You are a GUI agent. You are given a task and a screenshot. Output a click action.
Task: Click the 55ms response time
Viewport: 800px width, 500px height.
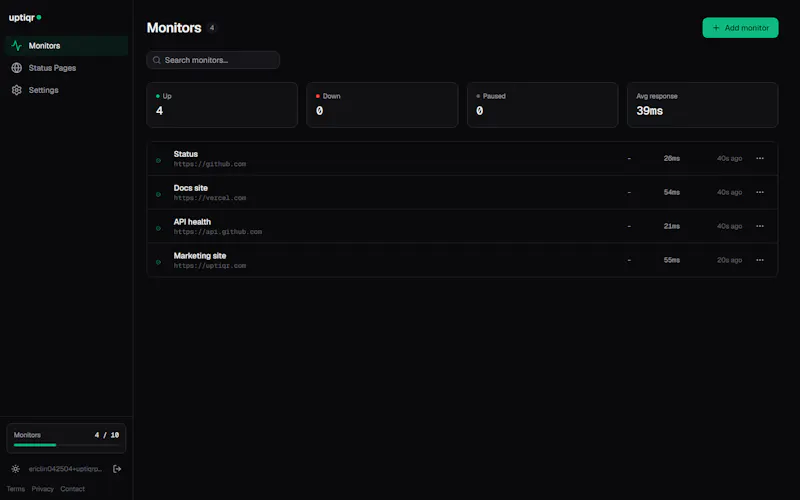(x=671, y=260)
